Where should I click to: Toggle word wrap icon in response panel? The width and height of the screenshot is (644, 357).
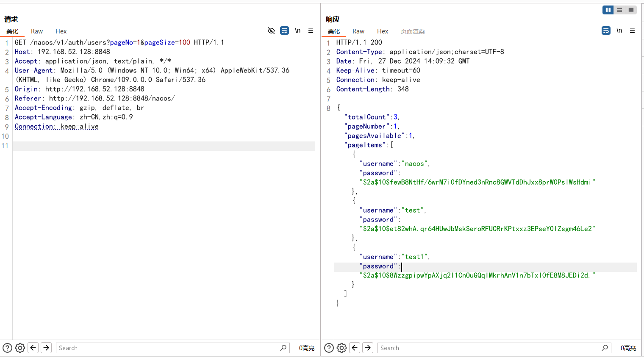pos(606,30)
